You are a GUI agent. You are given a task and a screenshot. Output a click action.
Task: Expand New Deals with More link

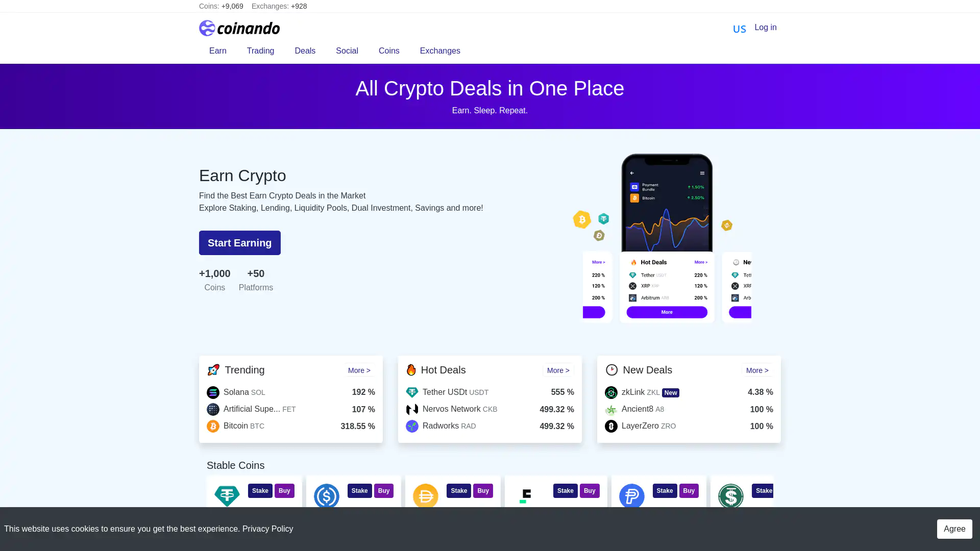tap(757, 370)
